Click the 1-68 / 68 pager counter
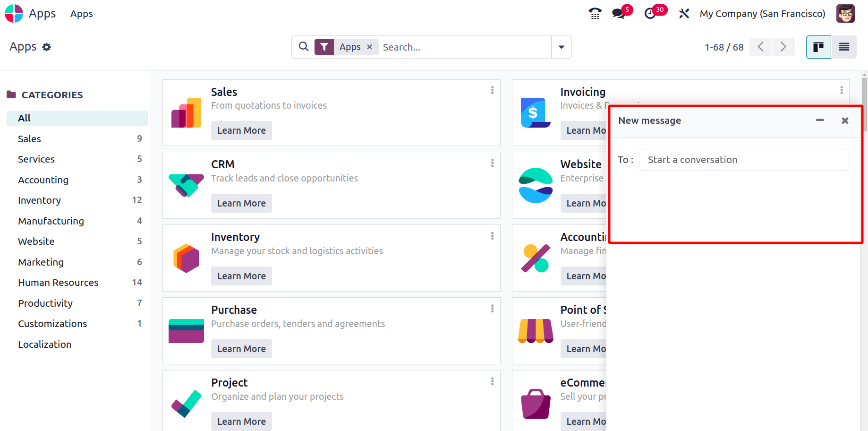 [x=724, y=47]
